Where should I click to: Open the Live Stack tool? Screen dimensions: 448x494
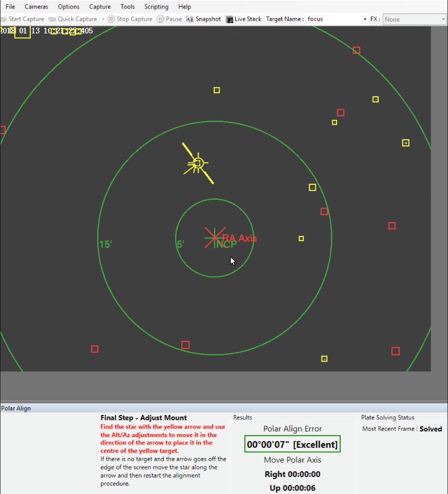pyautogui.click(x=244, y=19)
